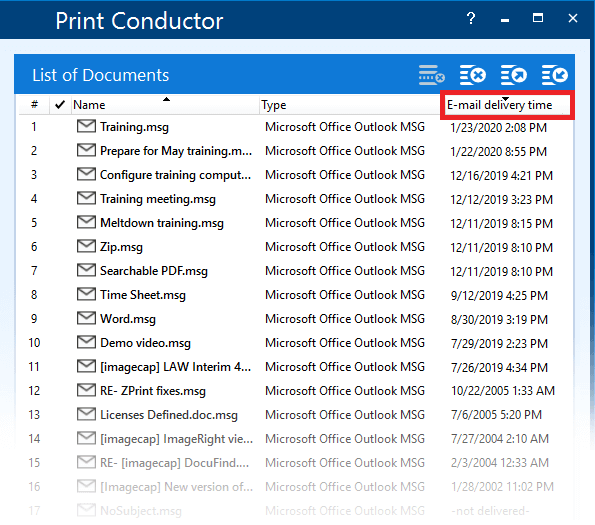Viewport: 595px width, 525px height.
Task: Click the Word.msg envelope icon
Action: pyautogui.click(x=86, y=318)
